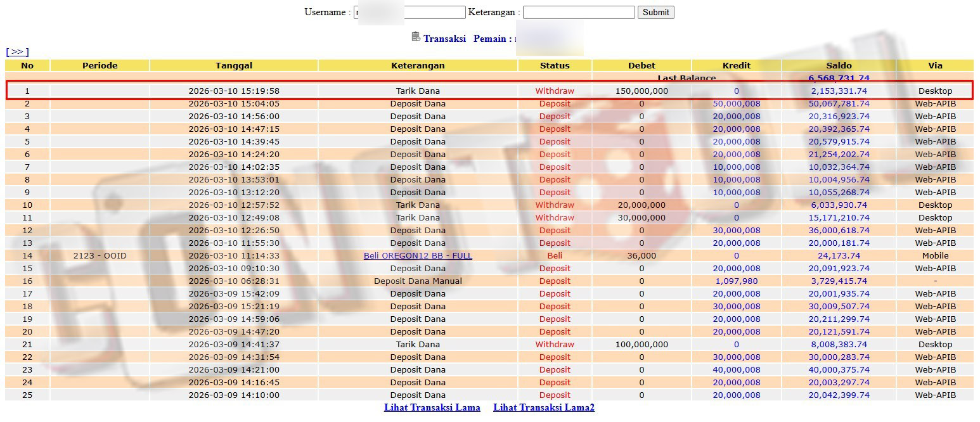This screenshot has width=980, height=422.
Task: Open the Beli OREGON12 BB - FULL link
Action: pyautogui.click(x=418, y=255)
